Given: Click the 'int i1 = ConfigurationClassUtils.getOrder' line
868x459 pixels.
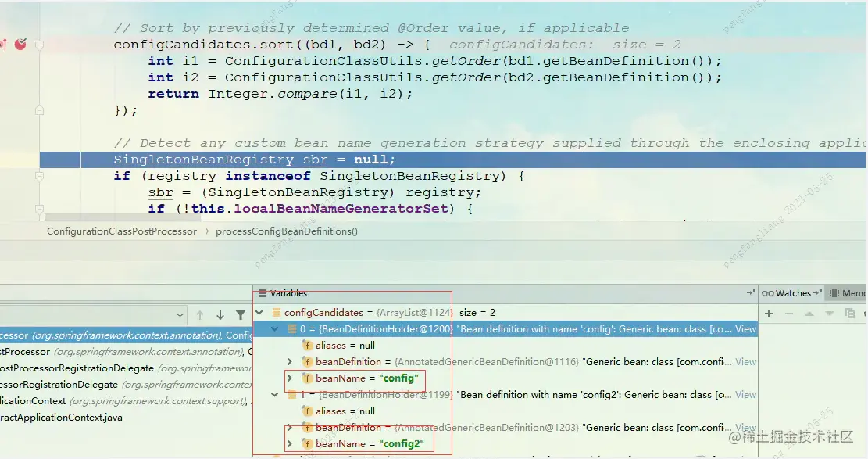Looking at the screenshot, I should (434, 61).
